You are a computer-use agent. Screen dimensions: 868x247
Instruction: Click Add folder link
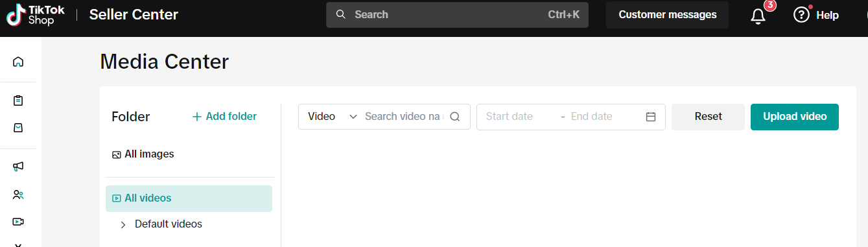(x=224, y=117)
